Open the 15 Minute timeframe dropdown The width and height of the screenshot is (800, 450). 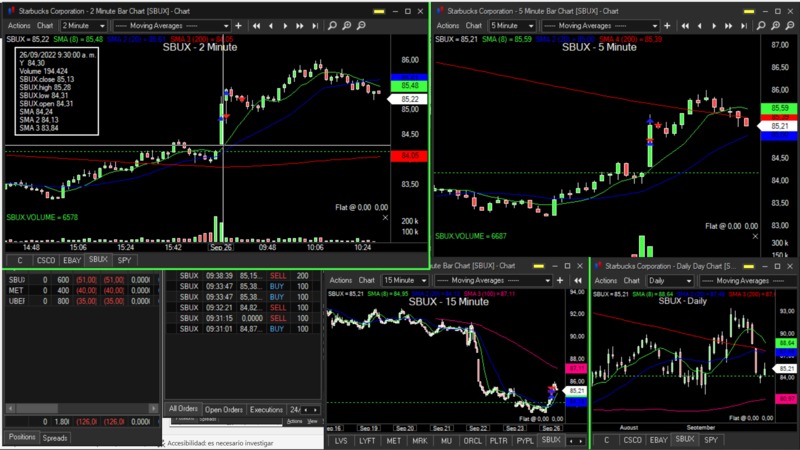click(x=421, y=280)
